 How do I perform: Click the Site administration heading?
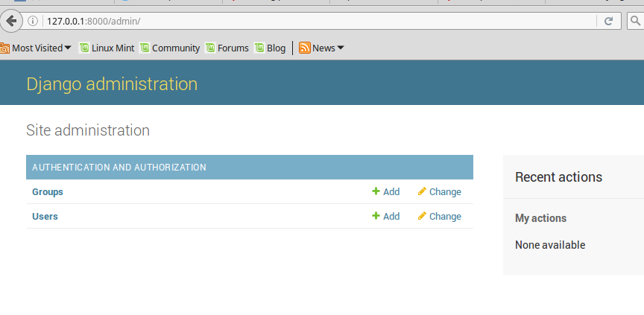tap(88, 130)
